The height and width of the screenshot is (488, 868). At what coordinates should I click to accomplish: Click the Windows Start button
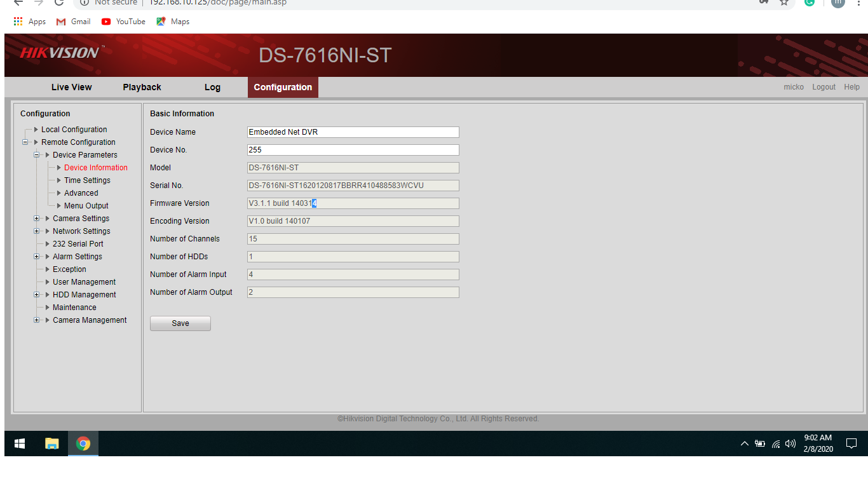[20, 444]
